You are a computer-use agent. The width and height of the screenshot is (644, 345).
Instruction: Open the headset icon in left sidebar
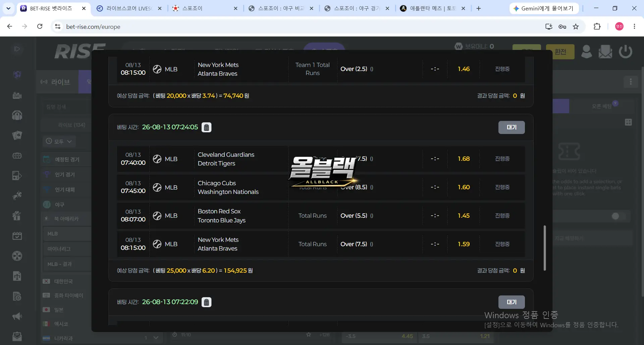(x=17, y=116)
